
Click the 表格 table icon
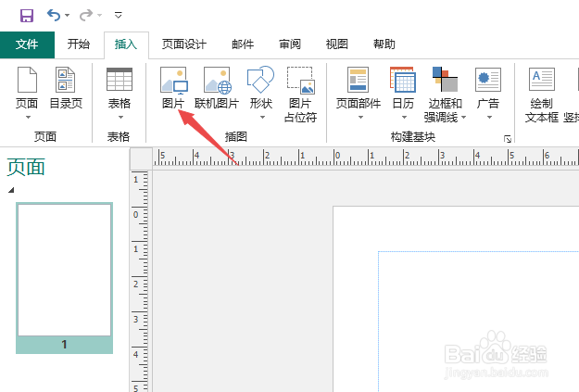pyautogui.click(x=120, y=80)
